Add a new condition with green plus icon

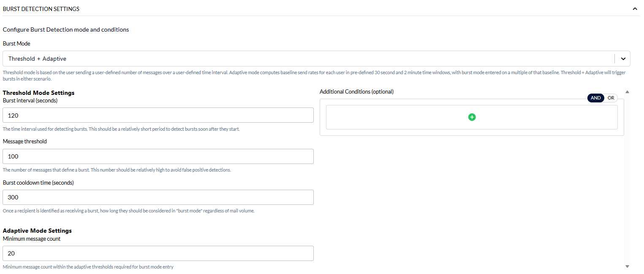click(472, 117)
